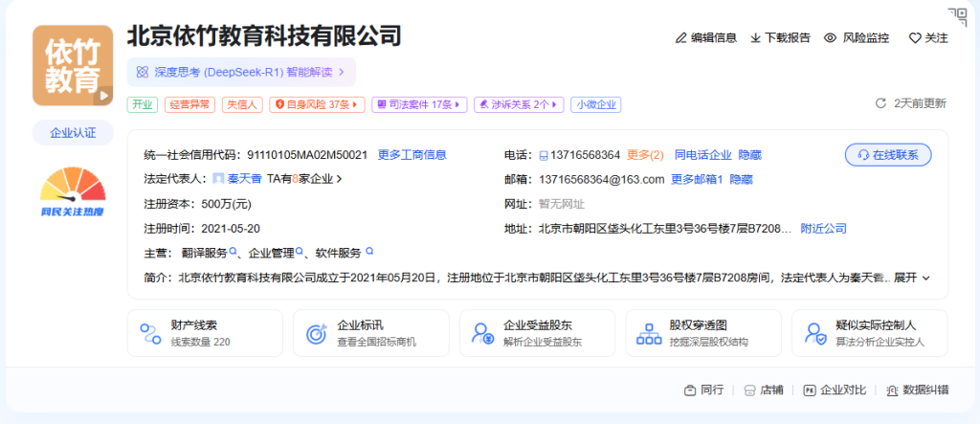Expand the 自身风险 37条 tag
980x424 pixels.
click(317, 104)
